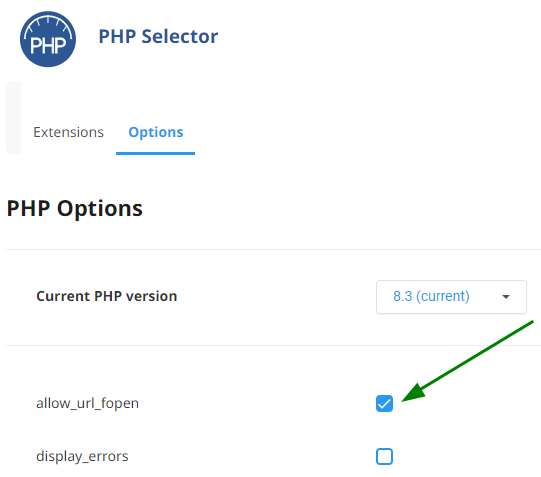Image resolution: width=541 pixels, height=477 pixels.
Task: Click the divider line under PHP Options
Action: 273,249
